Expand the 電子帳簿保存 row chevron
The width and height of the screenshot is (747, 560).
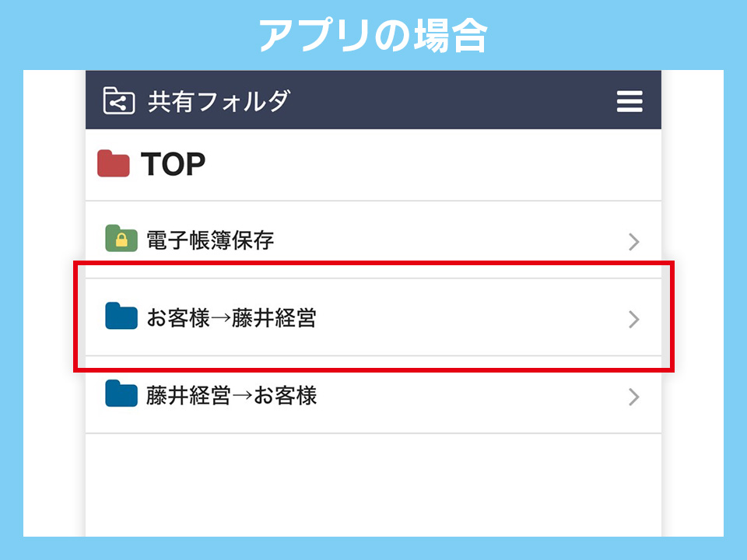point(634,242)
